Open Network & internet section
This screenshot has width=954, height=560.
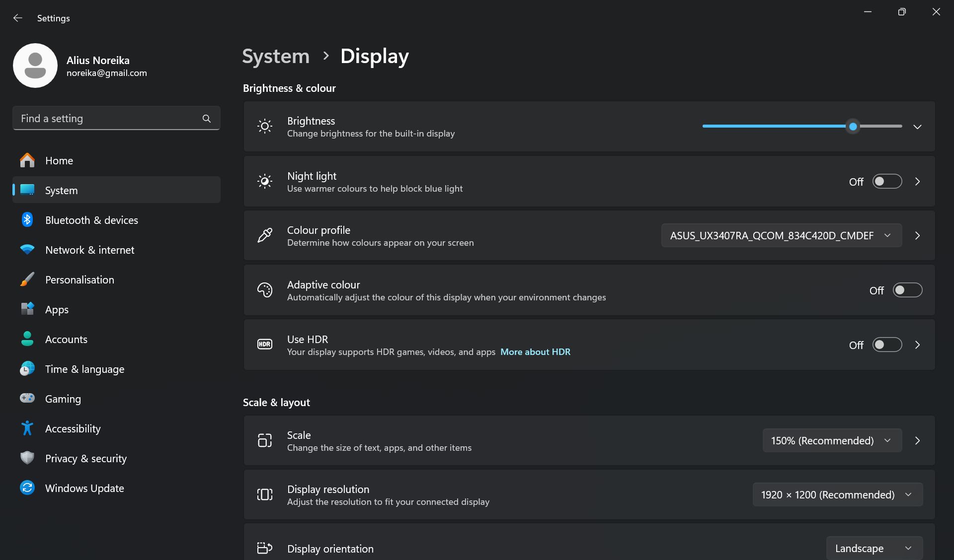tap(89, 250)
